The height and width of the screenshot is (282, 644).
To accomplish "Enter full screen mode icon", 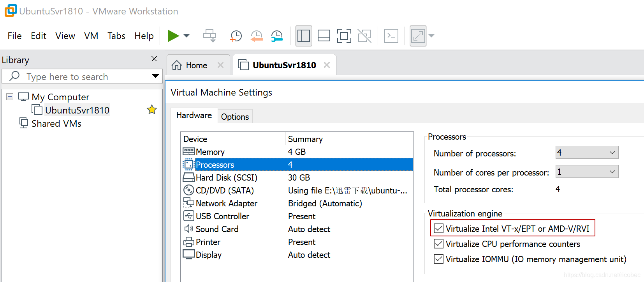I will 344,36.
